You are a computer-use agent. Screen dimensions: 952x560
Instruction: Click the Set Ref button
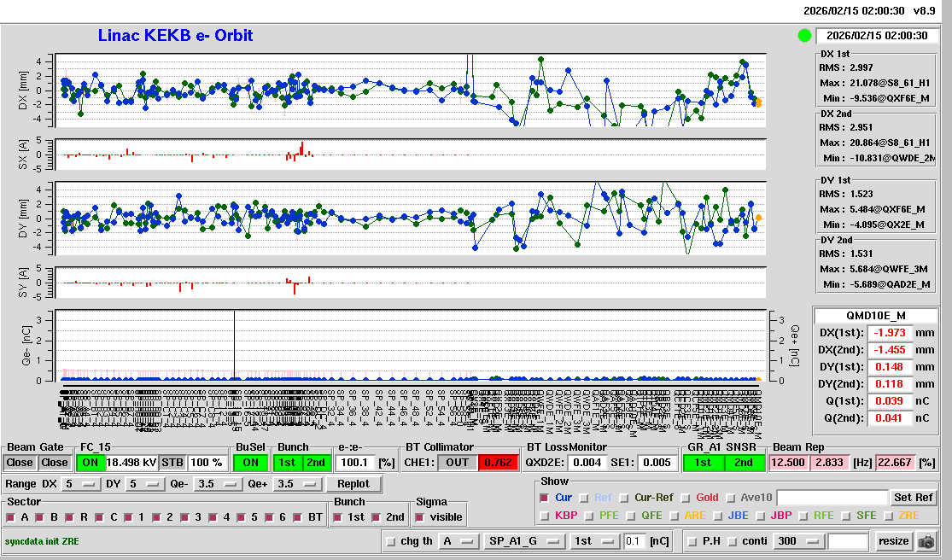pos(914,498)
